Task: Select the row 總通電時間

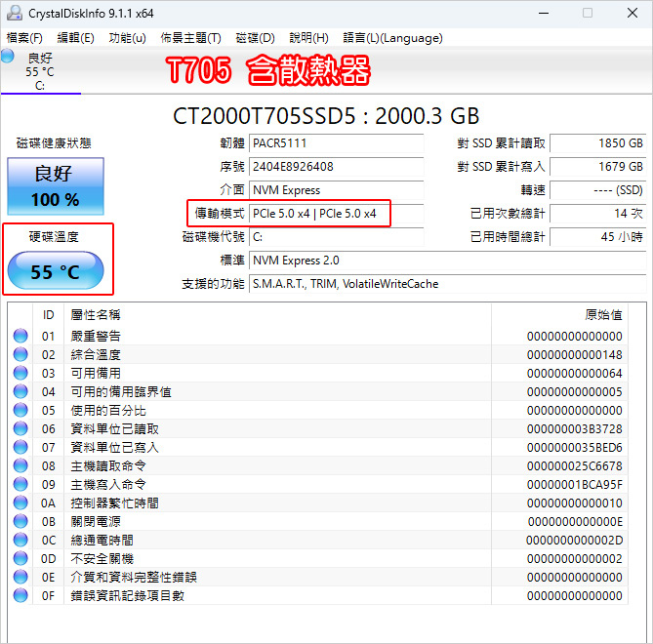Action: [x=318, y=540]
